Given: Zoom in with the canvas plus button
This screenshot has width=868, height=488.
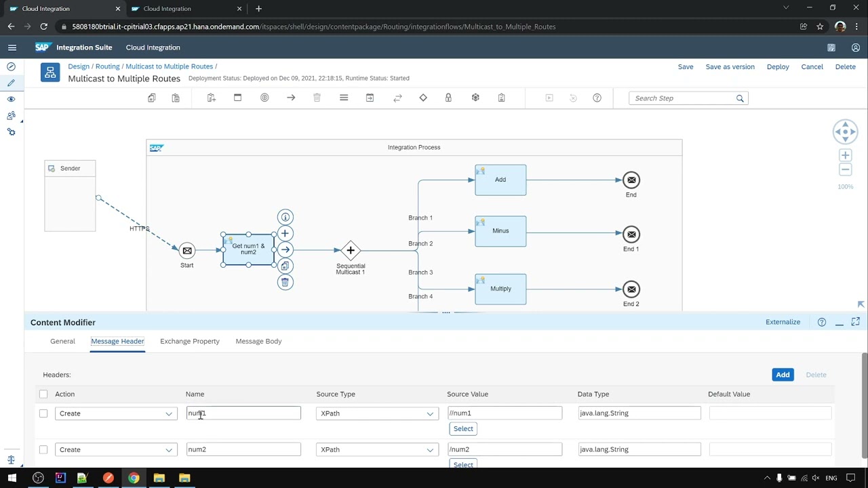Looking at the screenshot, I should click(x=845, y=155).
